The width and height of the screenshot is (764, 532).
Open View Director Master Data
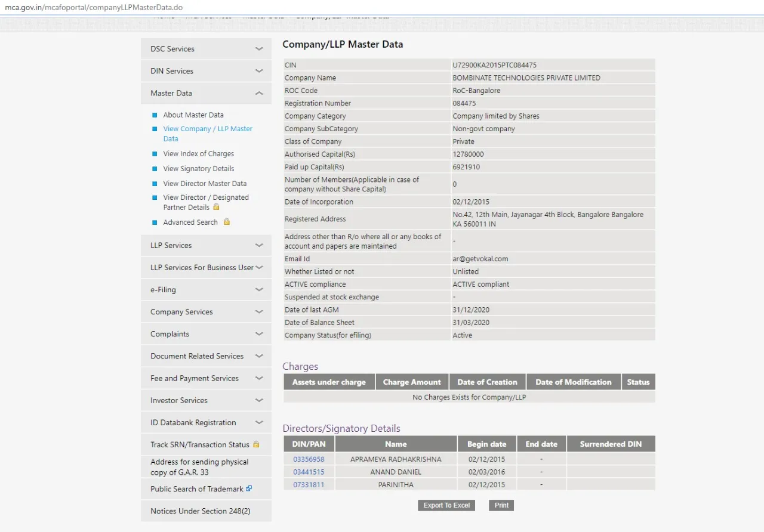click(205, 184)
